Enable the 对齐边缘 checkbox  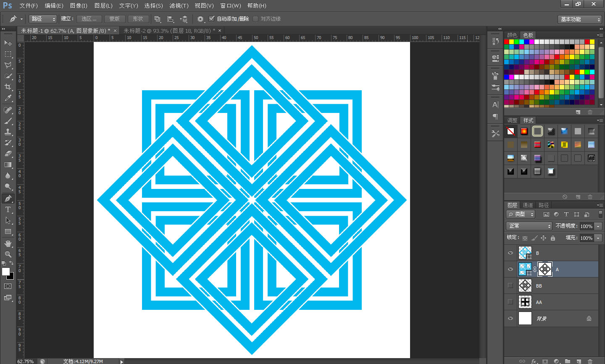coord(255,19)
